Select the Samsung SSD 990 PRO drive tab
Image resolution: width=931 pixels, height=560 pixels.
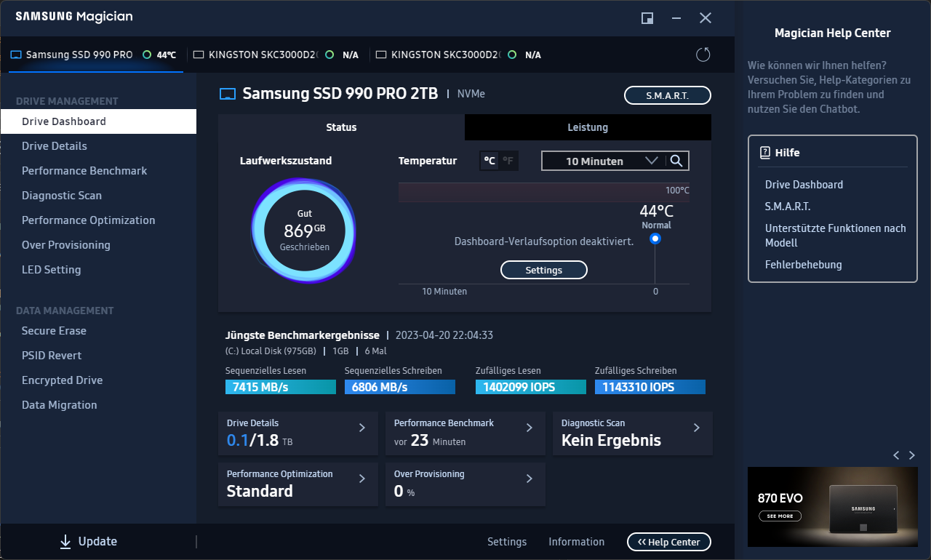tap(95, 55)
